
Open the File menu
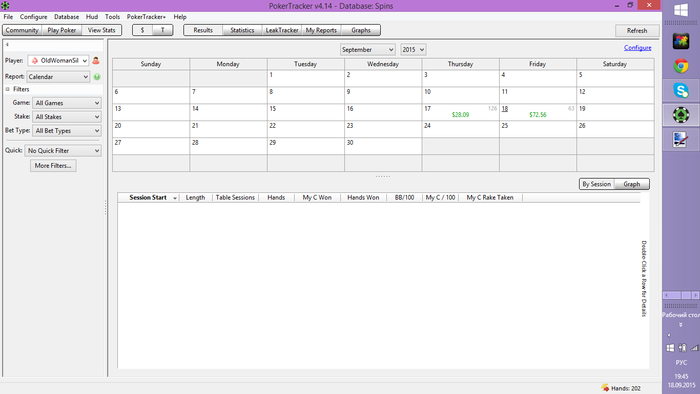(x=8, y=17)
